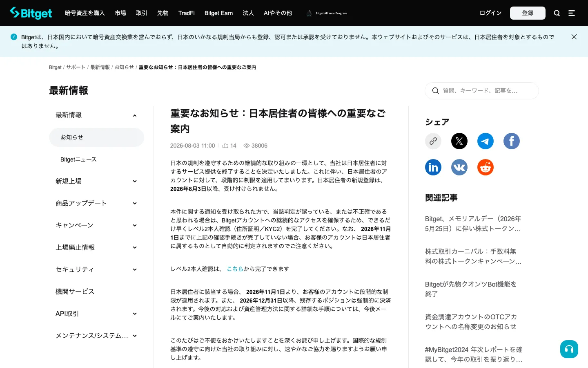Expand the API取引 section

[135, 314]
